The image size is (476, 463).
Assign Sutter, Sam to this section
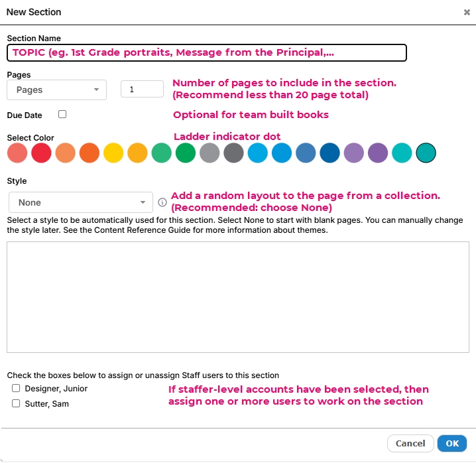click(x=16, y=403)
